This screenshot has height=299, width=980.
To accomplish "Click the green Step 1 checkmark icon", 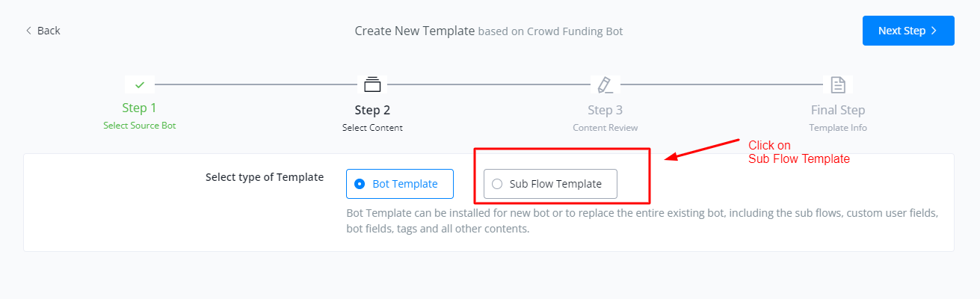I will (140, 84).
